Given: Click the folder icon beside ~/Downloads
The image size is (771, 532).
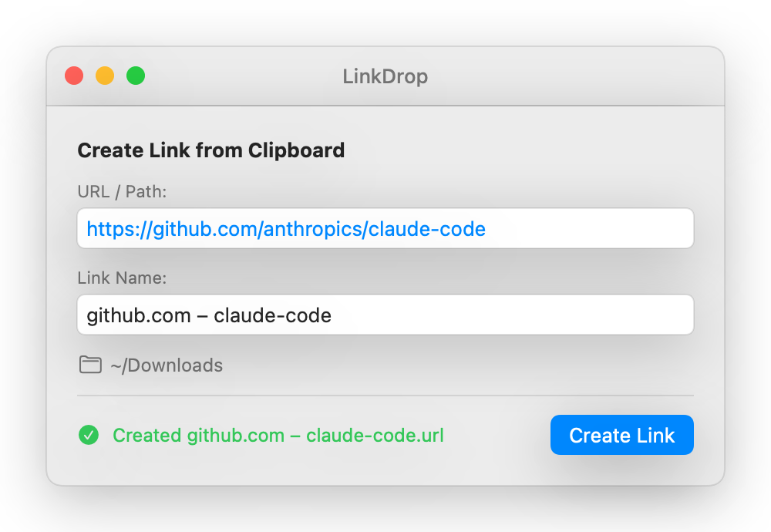Looking at the screenshot, I should pyautogui.click(x=90, y=365).
